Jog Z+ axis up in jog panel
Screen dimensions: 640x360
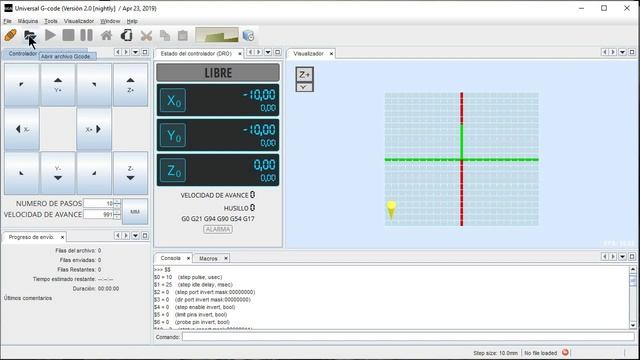130,84
